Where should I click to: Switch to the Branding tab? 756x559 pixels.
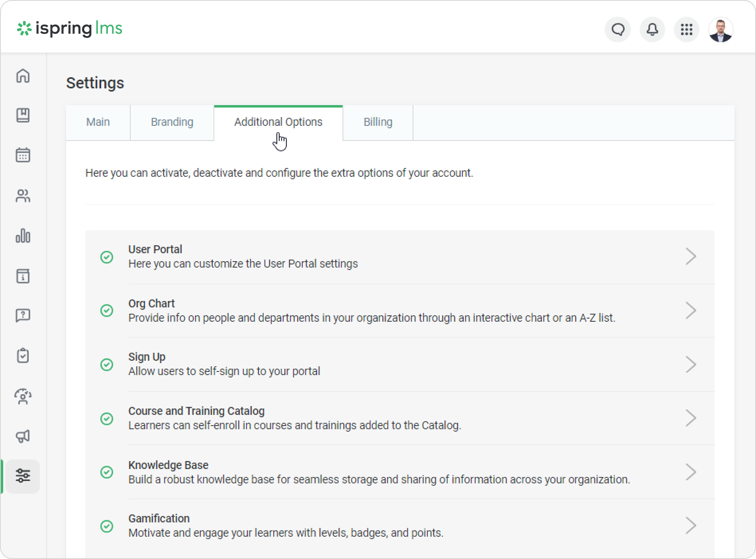172,122
